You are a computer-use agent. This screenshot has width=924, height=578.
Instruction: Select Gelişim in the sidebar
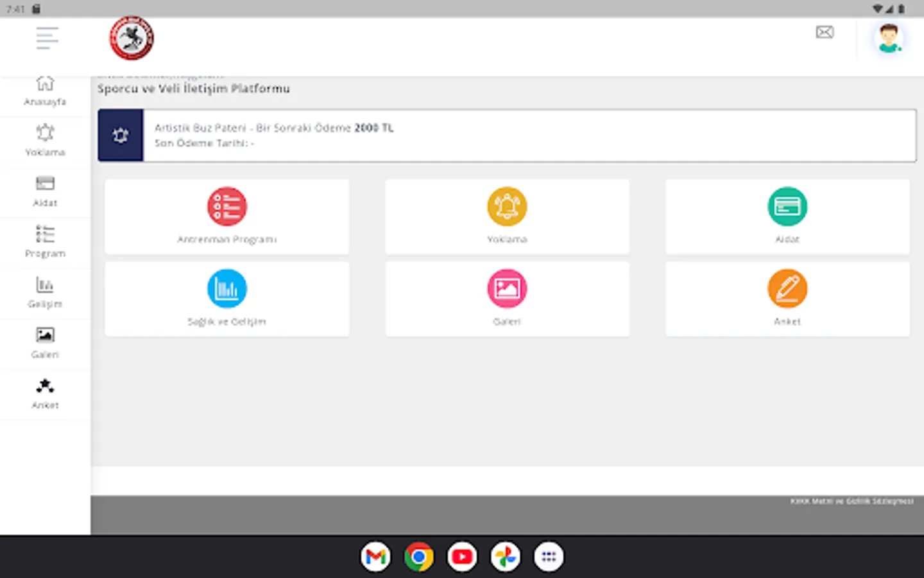coord(45,292)
